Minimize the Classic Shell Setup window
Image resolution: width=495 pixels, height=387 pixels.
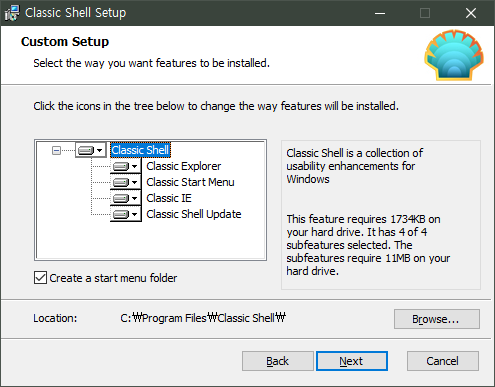coord(380,13)
